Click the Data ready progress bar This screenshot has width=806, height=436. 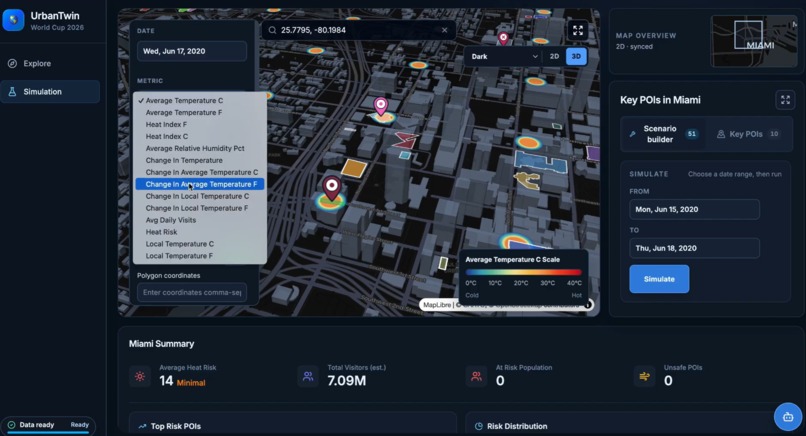(48, 432)
